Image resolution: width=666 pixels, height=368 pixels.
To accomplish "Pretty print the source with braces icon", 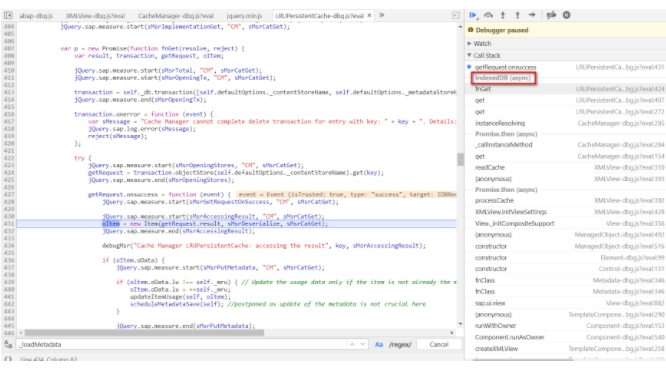I will tap(8, 359).
